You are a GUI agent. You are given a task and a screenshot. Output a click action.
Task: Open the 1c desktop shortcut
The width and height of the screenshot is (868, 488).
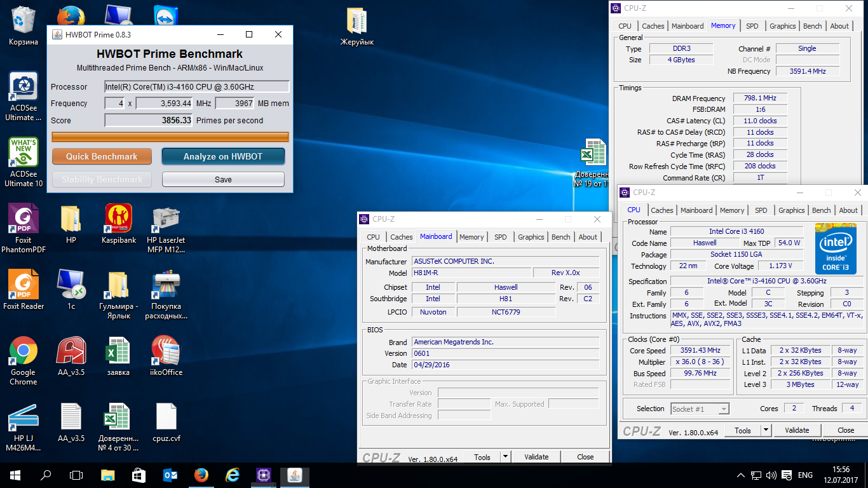point(71,290)
